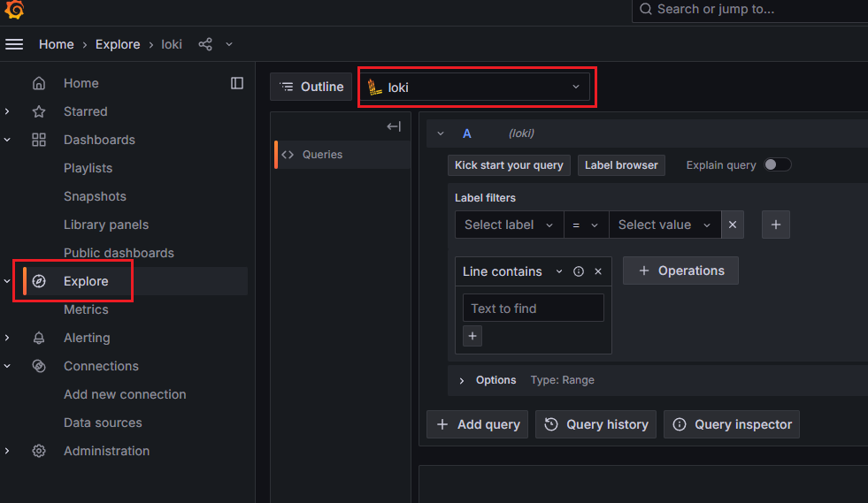
Task: Click the Dashboards grid icon
Action: pyautogui.click(x=39, y=140)
